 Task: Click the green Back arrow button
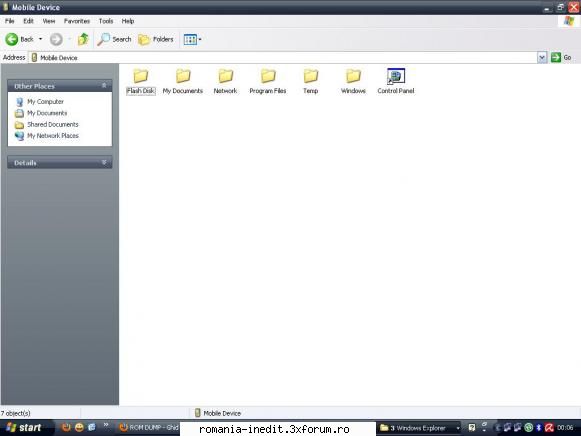tap(12, 39)
